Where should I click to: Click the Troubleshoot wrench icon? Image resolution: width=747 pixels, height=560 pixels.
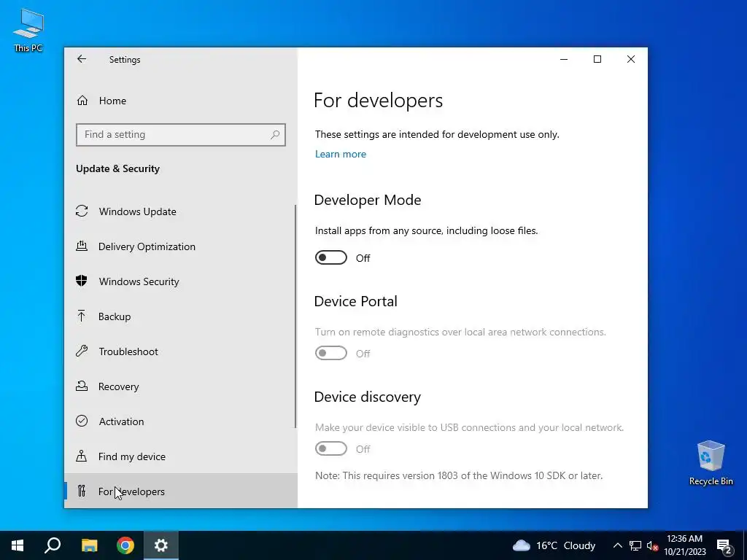pos(82,351)
